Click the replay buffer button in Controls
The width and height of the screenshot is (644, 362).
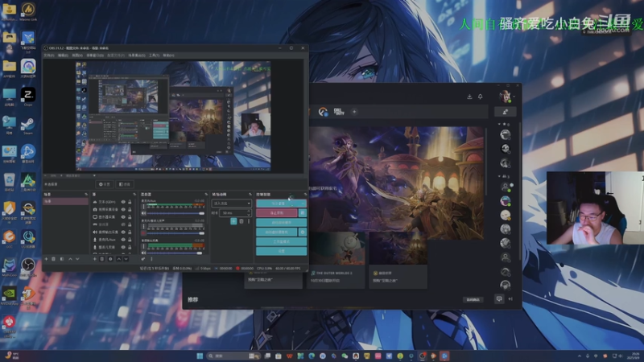tap(281, 223)
